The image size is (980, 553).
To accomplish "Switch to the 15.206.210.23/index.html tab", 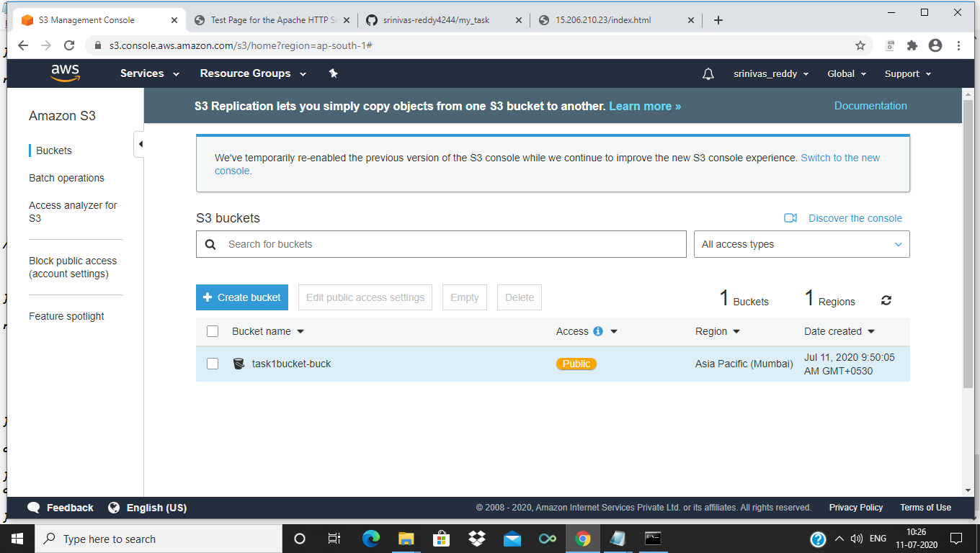I will click(x=615, y=20).
